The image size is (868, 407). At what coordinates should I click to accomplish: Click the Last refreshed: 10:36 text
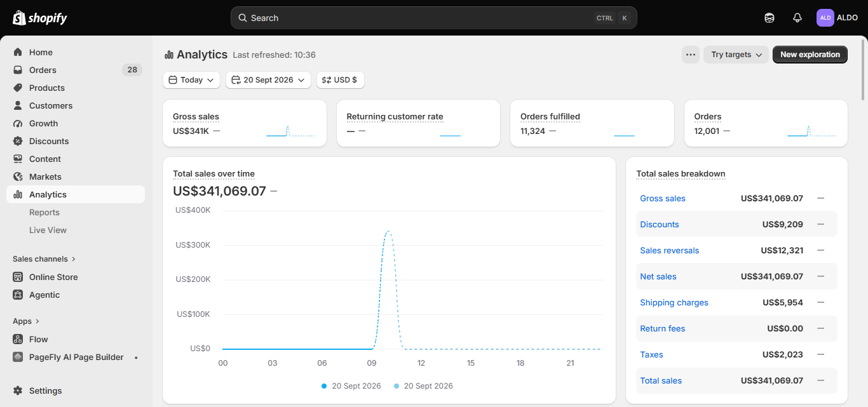[274, 55]
